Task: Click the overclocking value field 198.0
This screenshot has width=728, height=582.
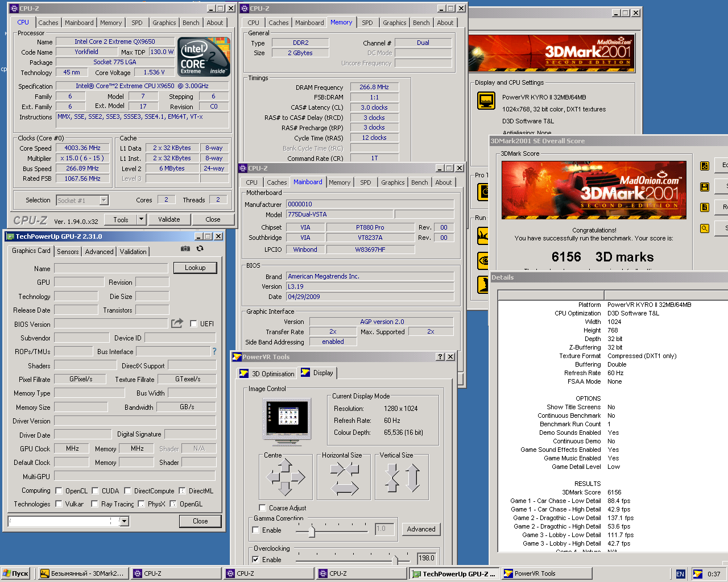Action: coord(426,558)
